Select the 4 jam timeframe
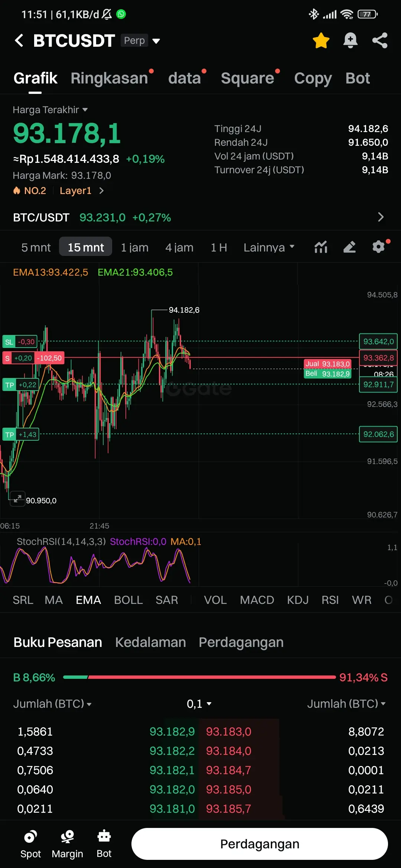Screen dimensions: 401x868 [x=179, y=247]
